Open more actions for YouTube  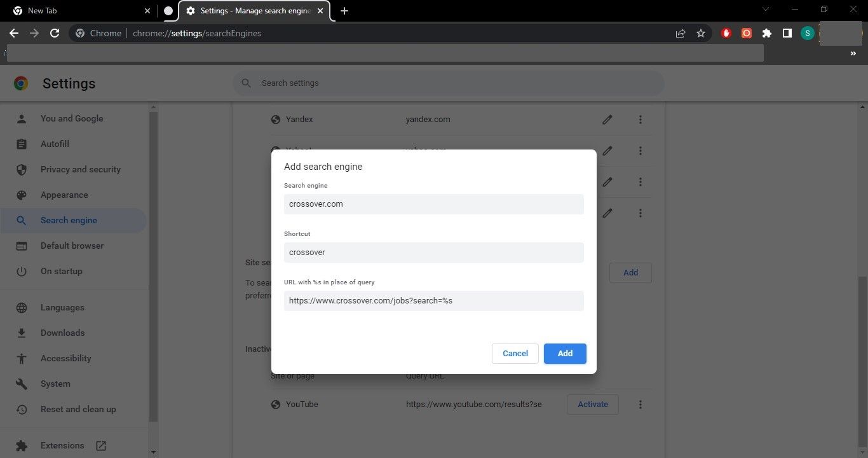tap(641, 405)
